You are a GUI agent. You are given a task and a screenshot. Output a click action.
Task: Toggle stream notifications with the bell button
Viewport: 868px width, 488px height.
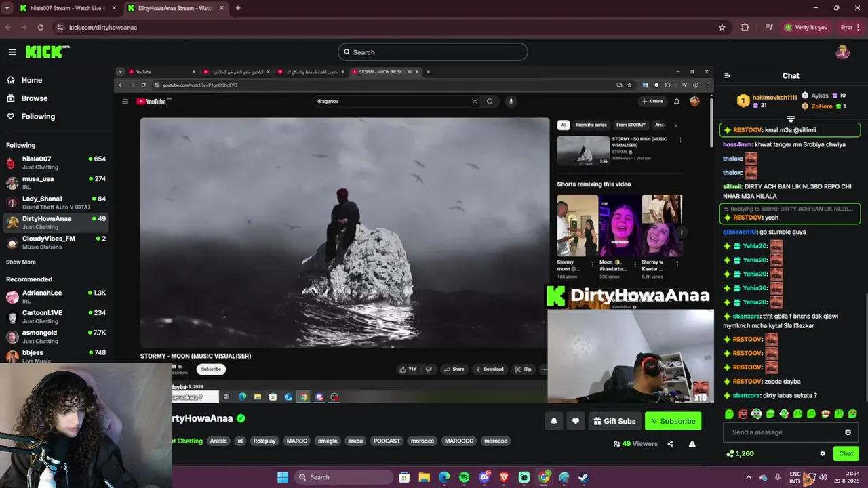click(x=554, y=421)
